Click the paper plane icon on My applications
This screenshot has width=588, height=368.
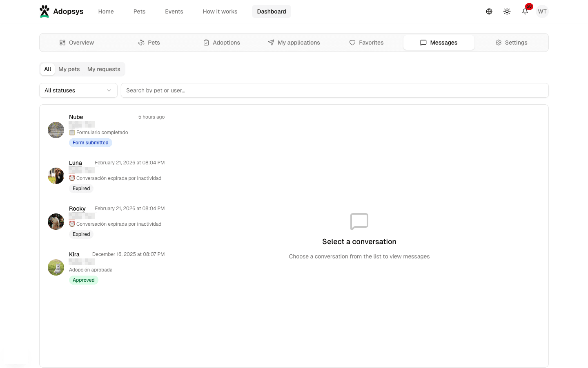[x=271, y=42]
